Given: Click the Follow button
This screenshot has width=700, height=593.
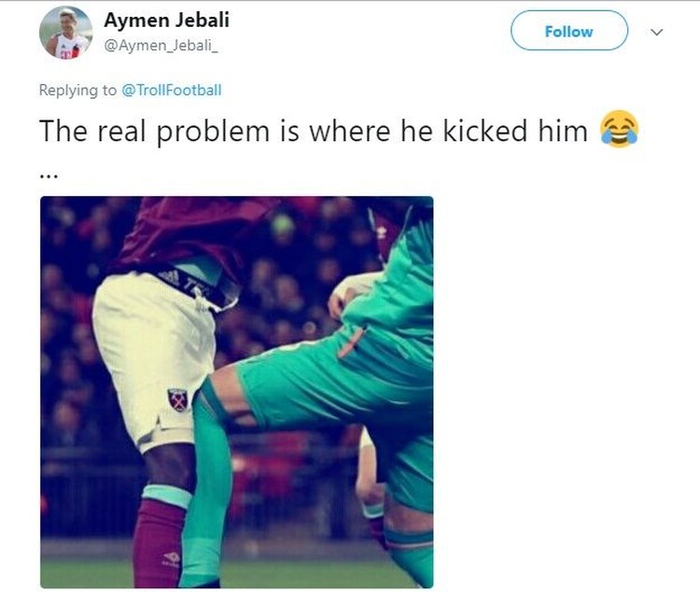Looking at the screenshot, I should pyautogui.click(x=569, y=31).
